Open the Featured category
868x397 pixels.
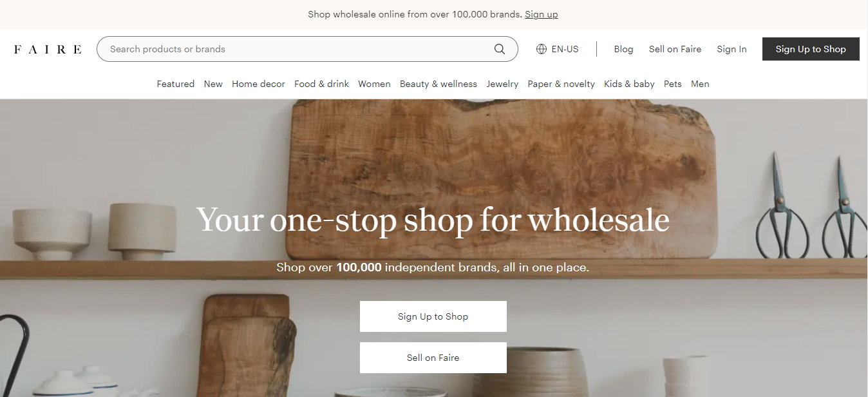click(176, 84)
